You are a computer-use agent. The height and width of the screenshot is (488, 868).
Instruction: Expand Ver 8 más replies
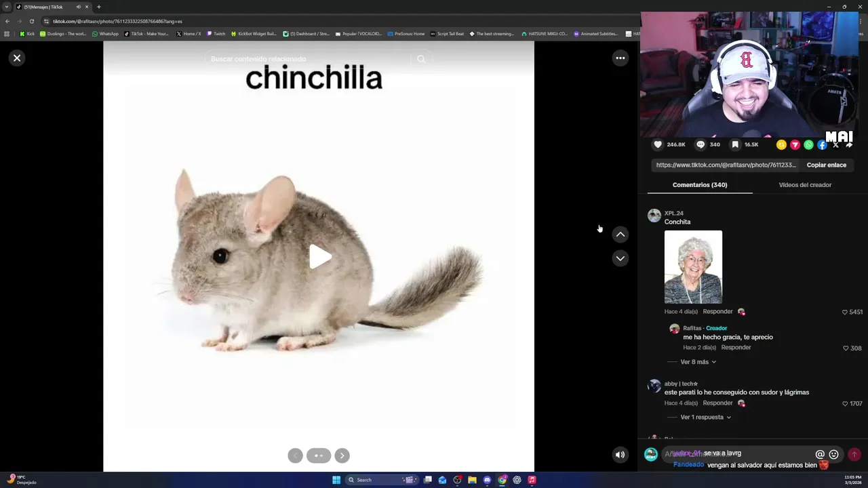click(x=698, y=362)
